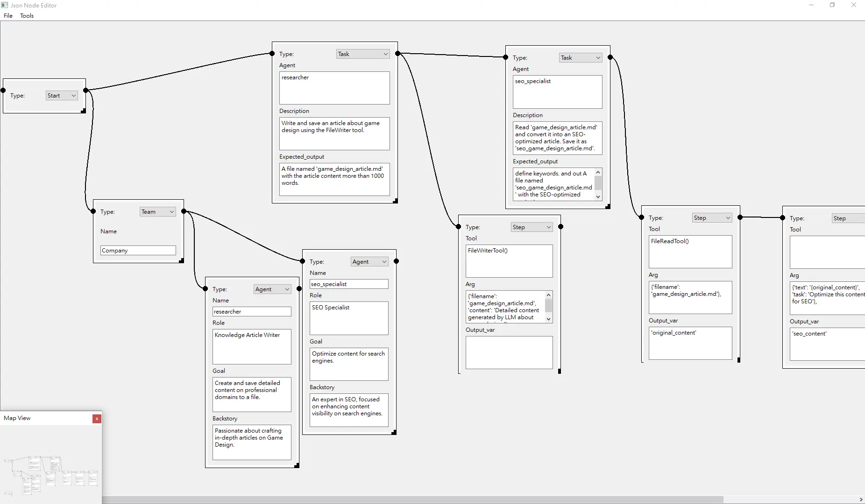Open the Type dropdown on the Start node
This screenshot has height=504, width=865.
click(x=61, y=95)
